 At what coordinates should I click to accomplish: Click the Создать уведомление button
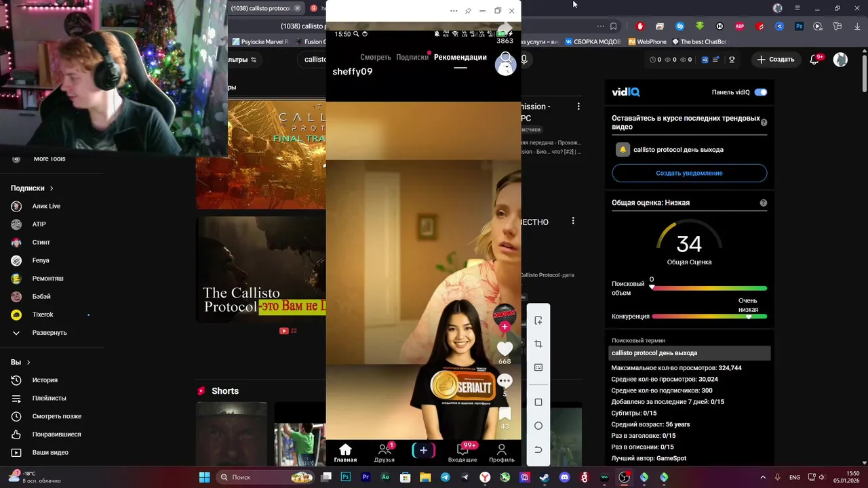pos(689,173)
